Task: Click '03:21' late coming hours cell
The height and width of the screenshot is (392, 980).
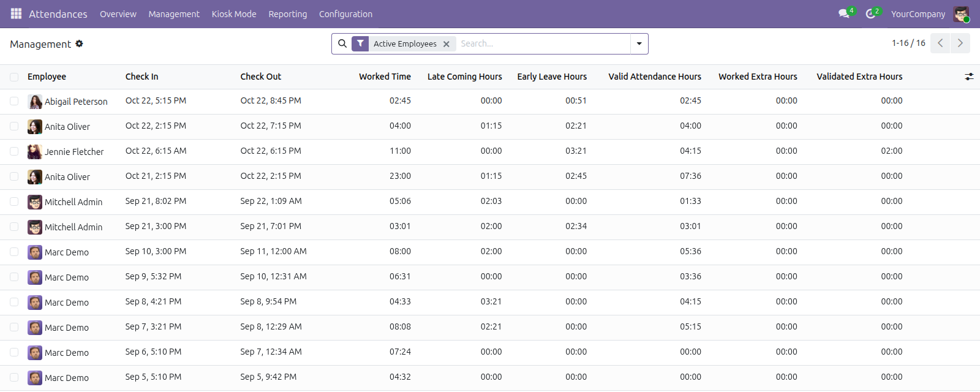Action: pyautogui.click(x=491, y=301)
